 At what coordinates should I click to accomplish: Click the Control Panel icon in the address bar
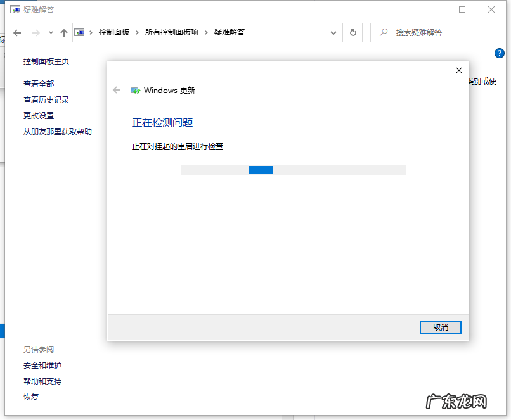coord(81,32)
